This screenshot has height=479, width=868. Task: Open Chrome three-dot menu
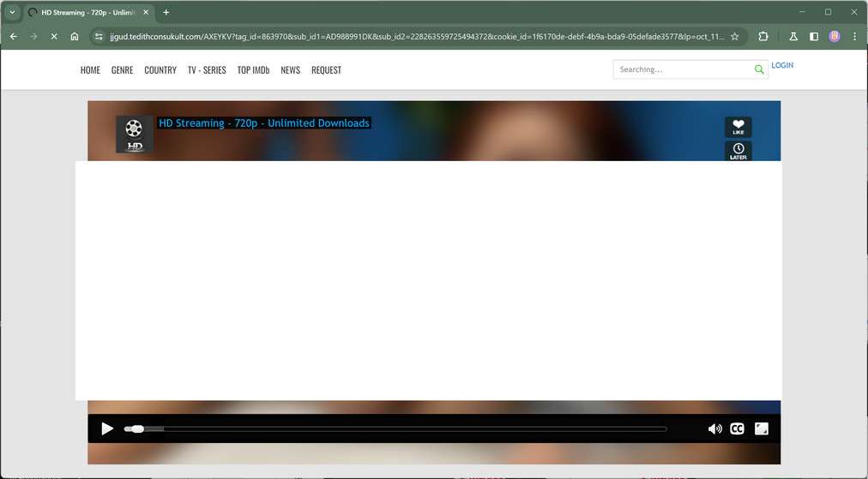855,37
